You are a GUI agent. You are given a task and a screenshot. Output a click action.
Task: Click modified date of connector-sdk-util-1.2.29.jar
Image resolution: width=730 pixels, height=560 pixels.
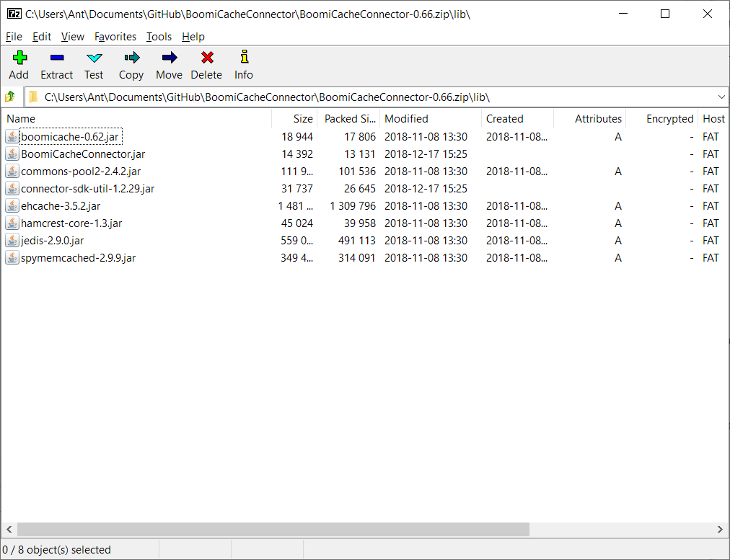pyautogui.click(x=426, y=188)
